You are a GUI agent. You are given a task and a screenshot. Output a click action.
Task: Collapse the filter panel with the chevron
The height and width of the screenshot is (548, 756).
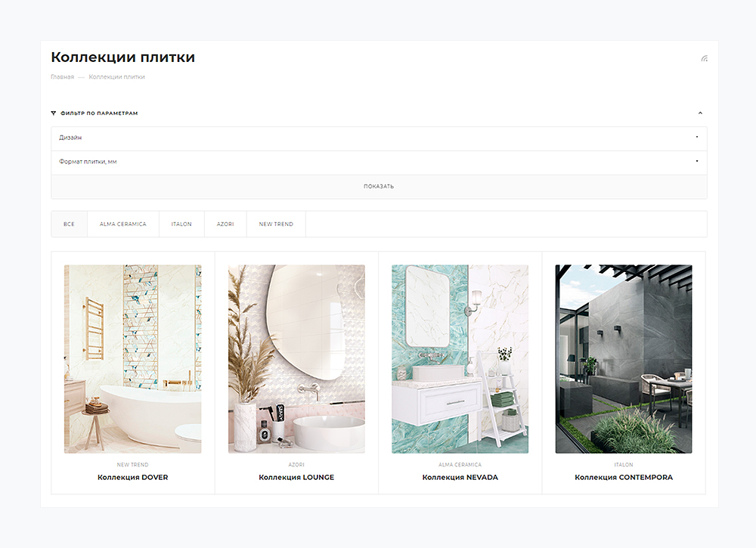point(700,113)
